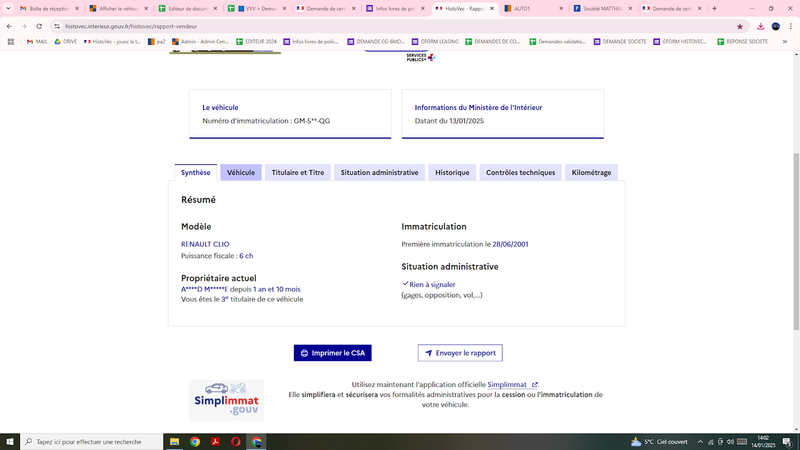Open Demandes validatio bookmark
The width and height of the screenshot is (800, 450).
[558, 42]
